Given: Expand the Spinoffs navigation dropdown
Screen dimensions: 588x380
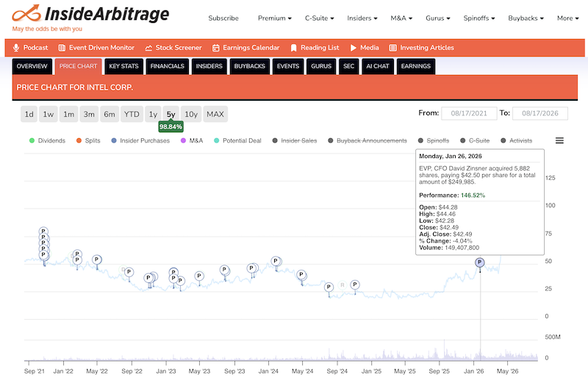Looking at the screenshot, I should tap(479, 18).
